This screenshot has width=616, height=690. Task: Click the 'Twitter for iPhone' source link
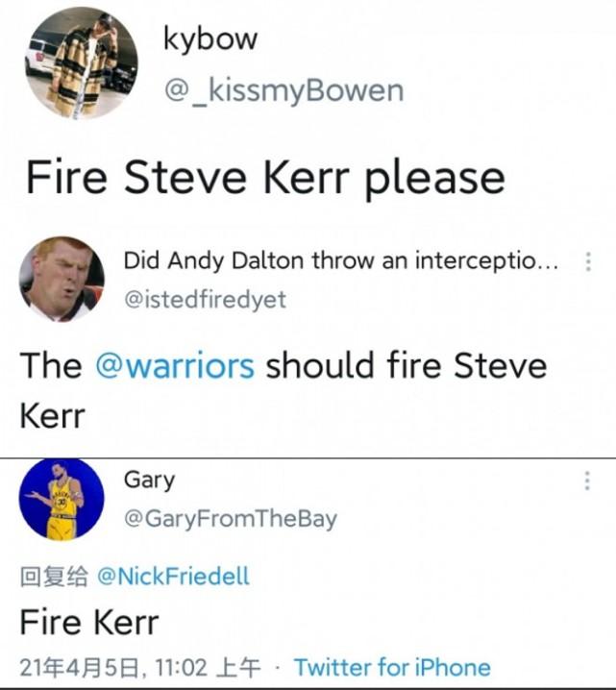[x=392, y=667]
